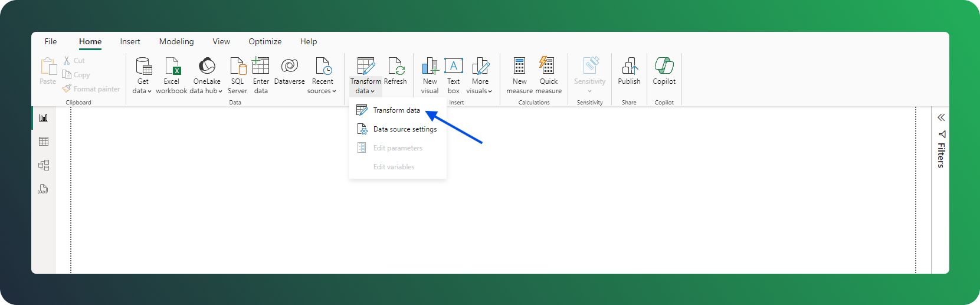Create a Quick measure
Image resolution: width=980 pixels, height=305 pixels.
coord(548,66)
